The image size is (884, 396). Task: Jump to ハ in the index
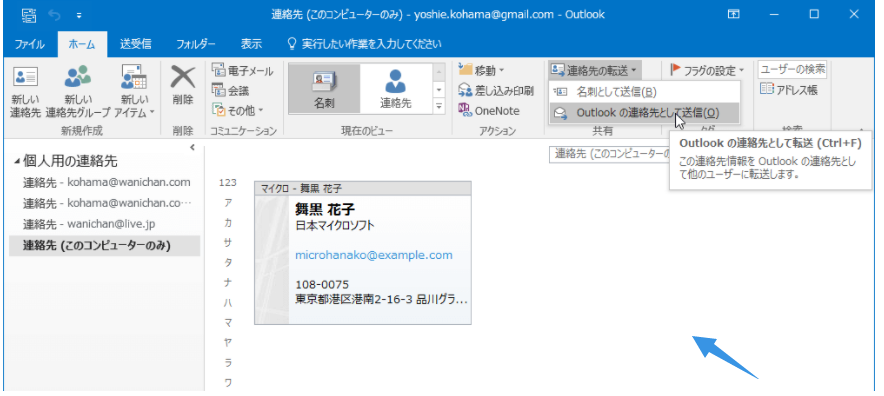(228, 302)
